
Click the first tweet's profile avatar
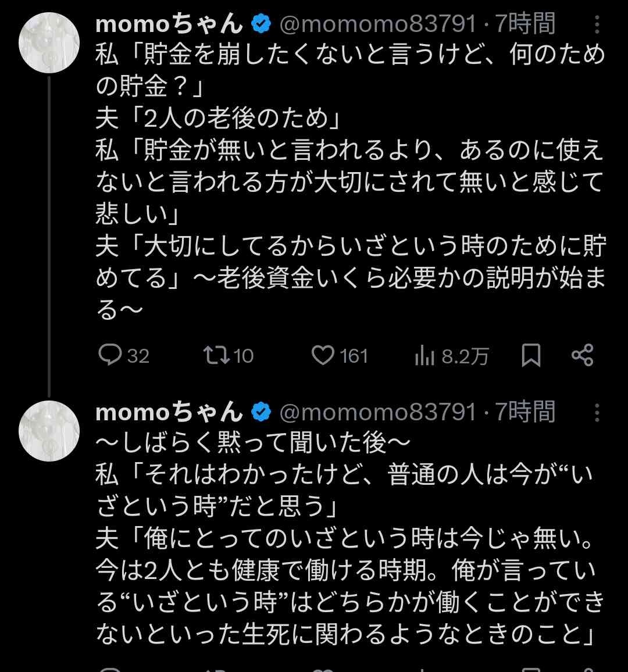click(x=49, y=42)
